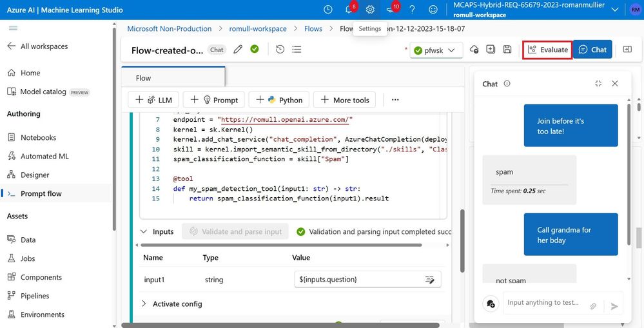The height and width of the screenshot is (328, 644).
Task: Click the 'spam' reply bubble
Action: (529, 180)
